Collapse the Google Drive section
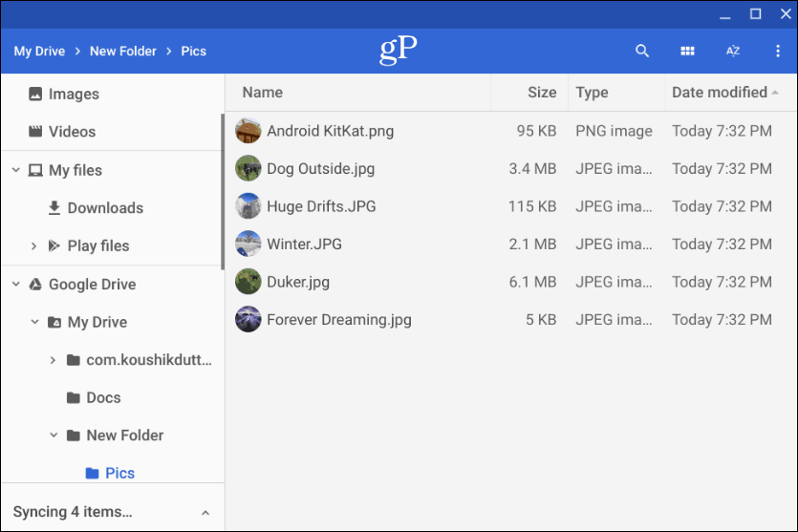798x532 pixels. (16, 284)
